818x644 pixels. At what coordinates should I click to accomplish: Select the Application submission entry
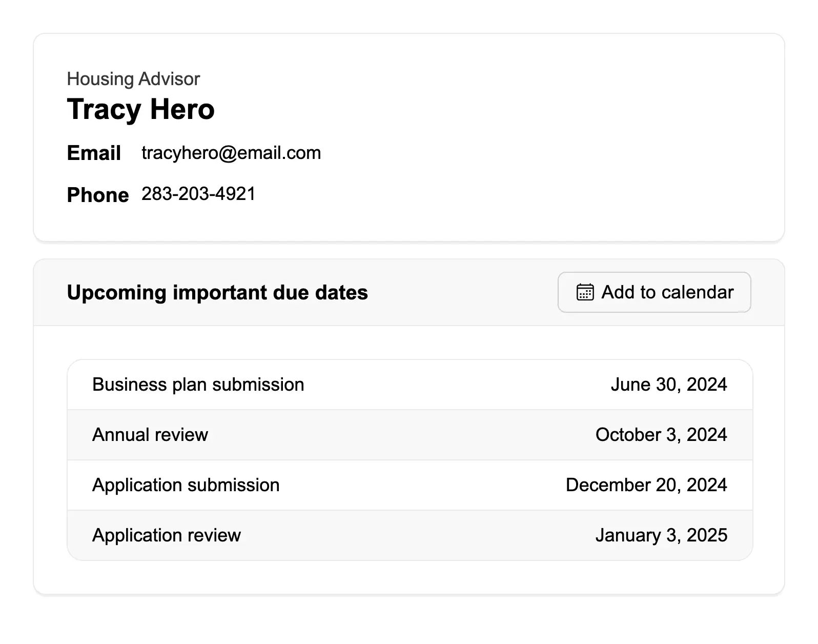pos(186,485)
